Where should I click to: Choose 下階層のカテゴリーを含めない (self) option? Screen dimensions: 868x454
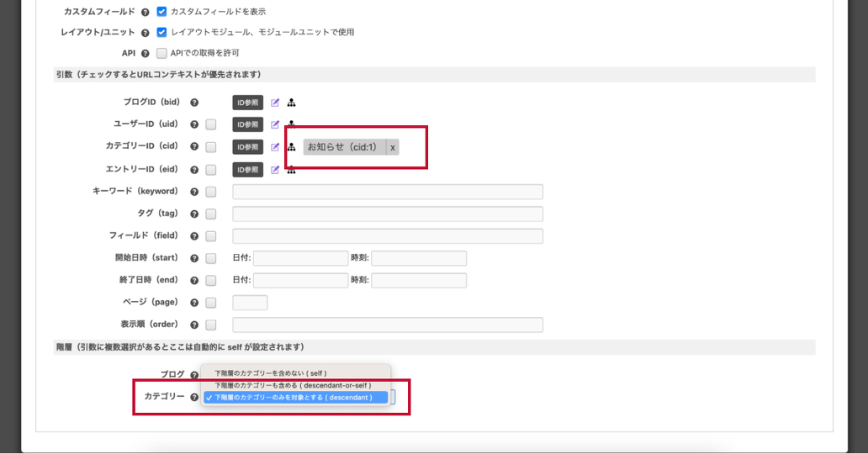point(270,373)
